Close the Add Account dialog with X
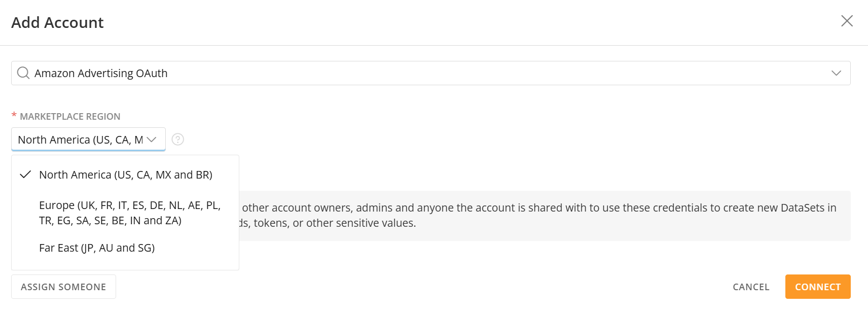The image size is (868, 311). [847, 21]
